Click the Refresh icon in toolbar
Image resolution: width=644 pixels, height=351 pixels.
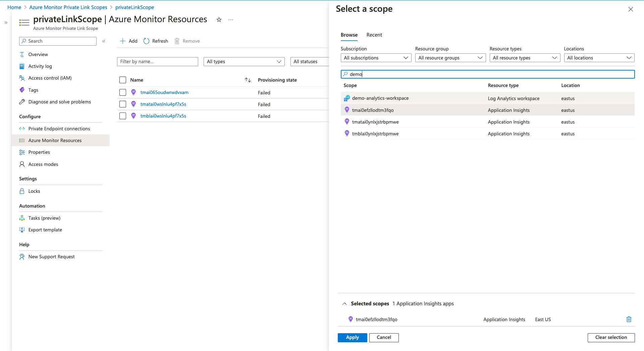point(146,41)
